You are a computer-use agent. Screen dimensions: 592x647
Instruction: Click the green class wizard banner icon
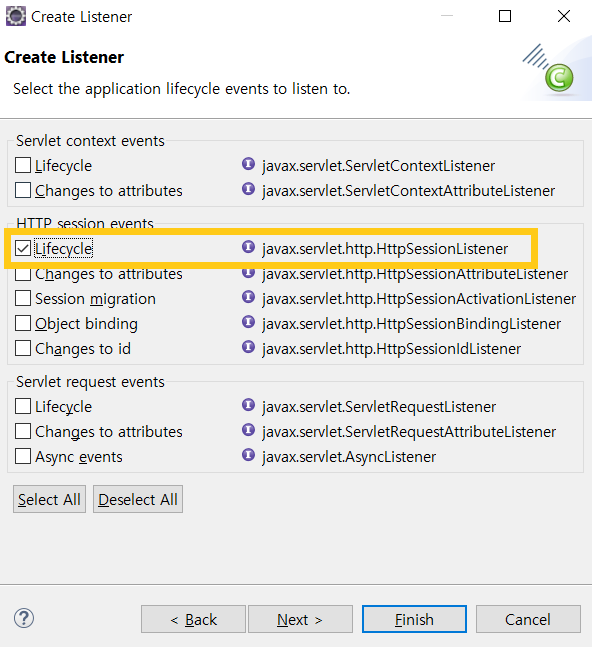pos(559,77)
